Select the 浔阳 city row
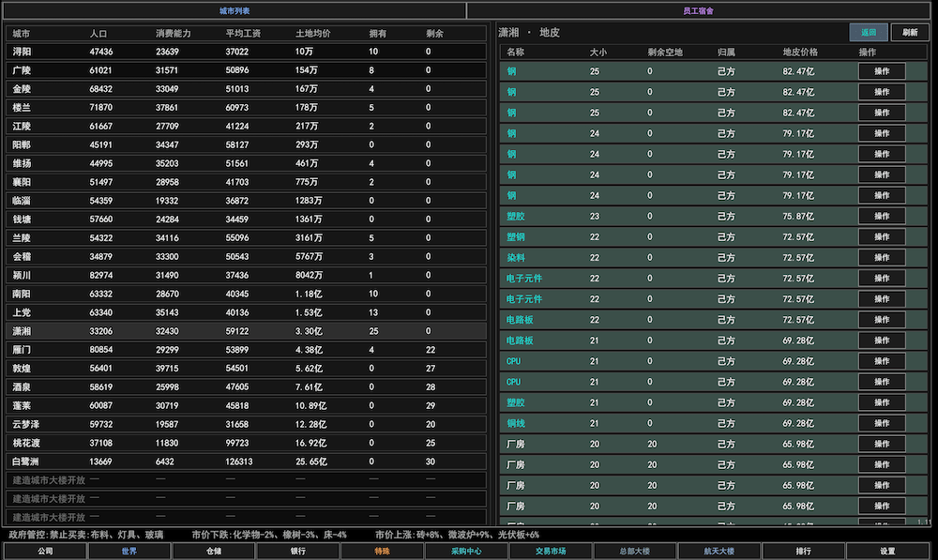The width and height of the screenshot is (938, 560). click(246, 52)
